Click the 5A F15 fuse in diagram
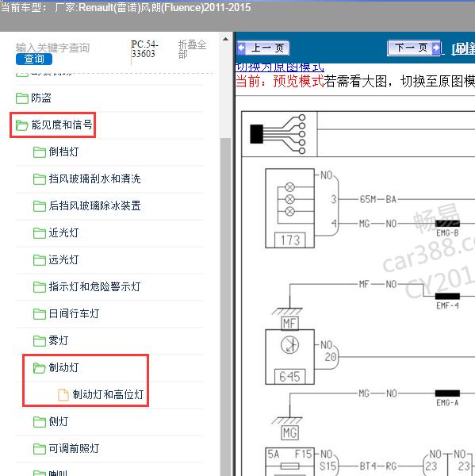 [290, 462]
